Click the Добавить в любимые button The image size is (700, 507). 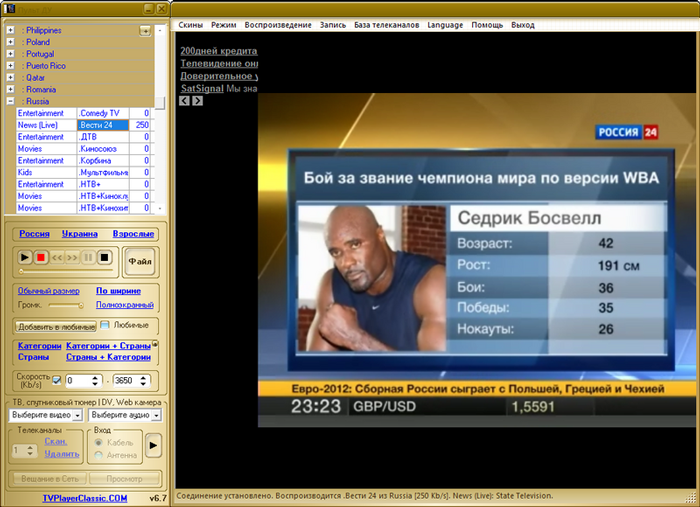click(x=55, y=326)
